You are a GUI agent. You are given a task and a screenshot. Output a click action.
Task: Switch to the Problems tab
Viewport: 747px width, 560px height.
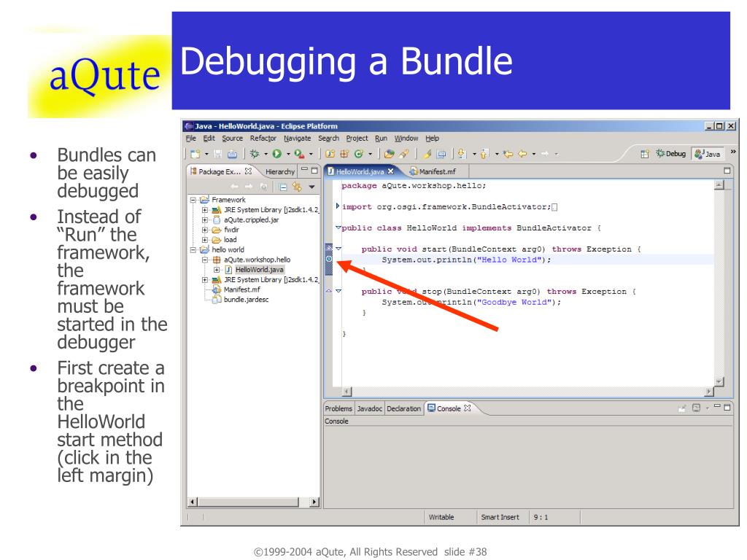(338, 408)
